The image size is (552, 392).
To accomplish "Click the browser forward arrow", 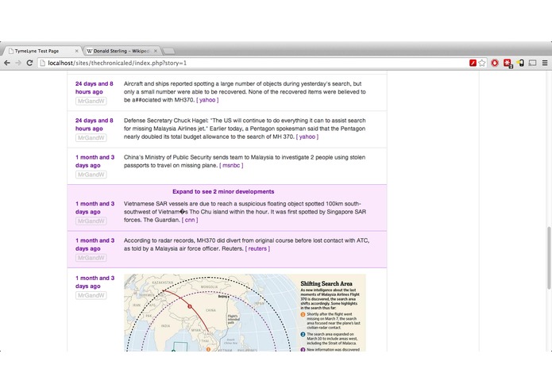I will [18, 63].
